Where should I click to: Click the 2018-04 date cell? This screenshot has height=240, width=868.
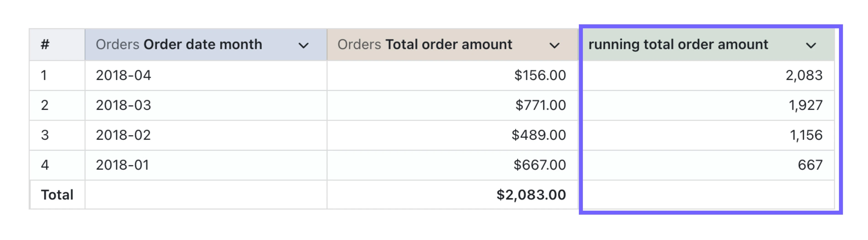(x=123, y=75)
